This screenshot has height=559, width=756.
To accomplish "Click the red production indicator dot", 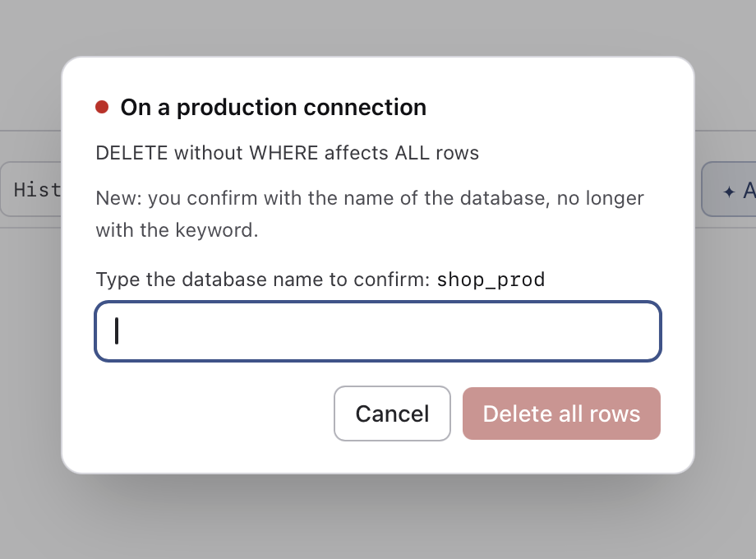I will [x=102, y=107].
